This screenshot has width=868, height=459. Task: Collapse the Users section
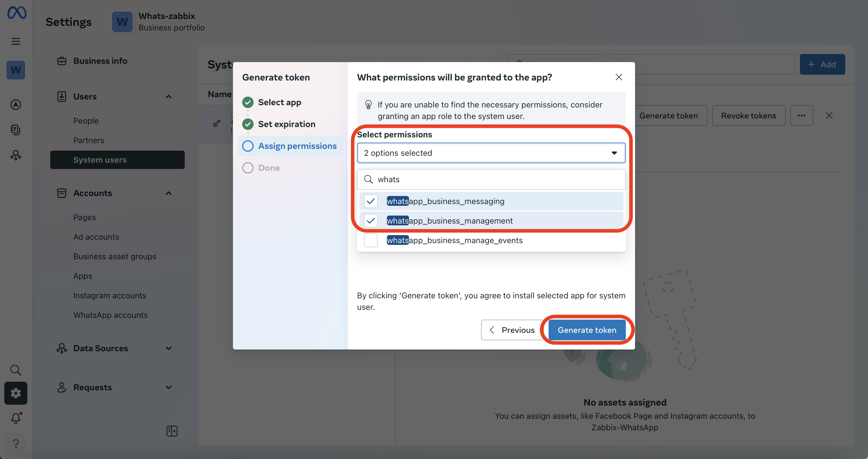(169, 97)
